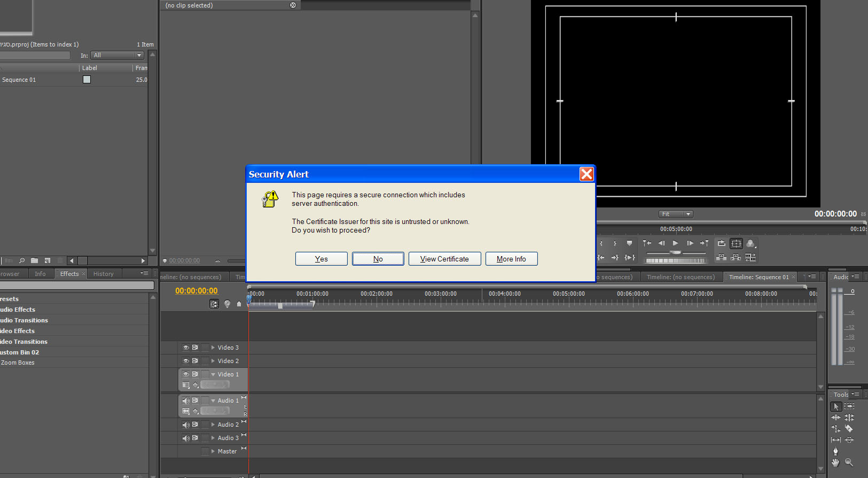Collapse the Video 1 track
The image size is (868, 478).
tap(213, 374)
